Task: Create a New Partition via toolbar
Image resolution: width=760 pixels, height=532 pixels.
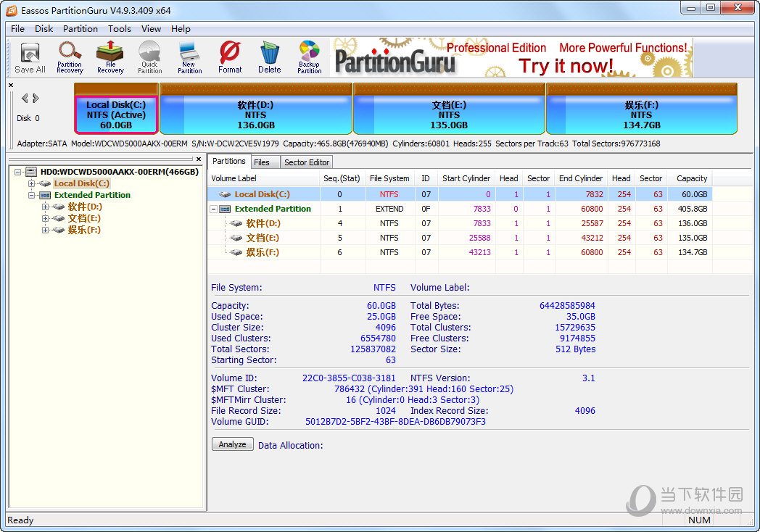Action: [x=189, y=58]
